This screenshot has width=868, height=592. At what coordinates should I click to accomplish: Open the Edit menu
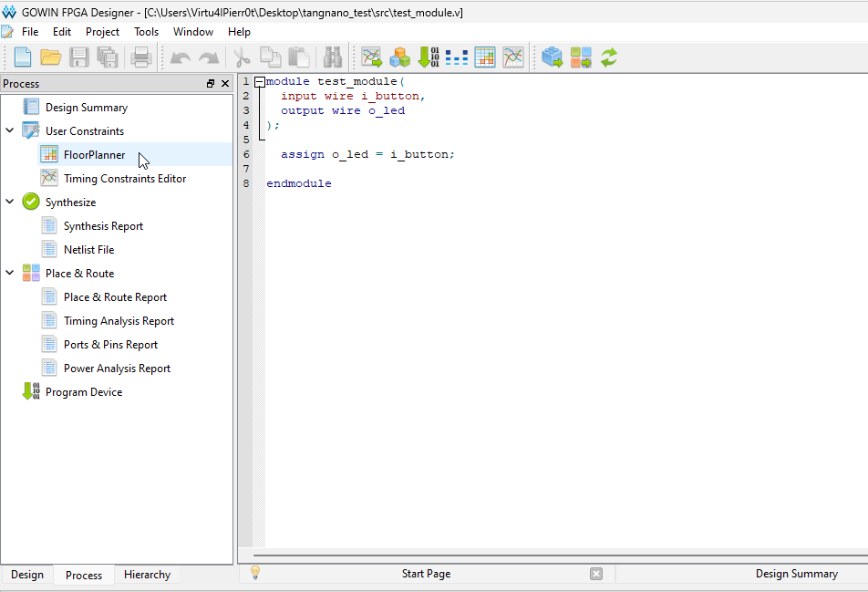(61, 32)
